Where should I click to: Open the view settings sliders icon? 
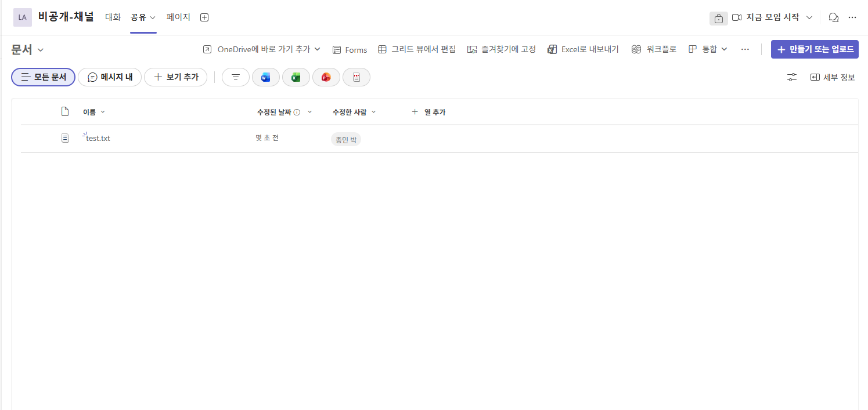pos(792,77)
